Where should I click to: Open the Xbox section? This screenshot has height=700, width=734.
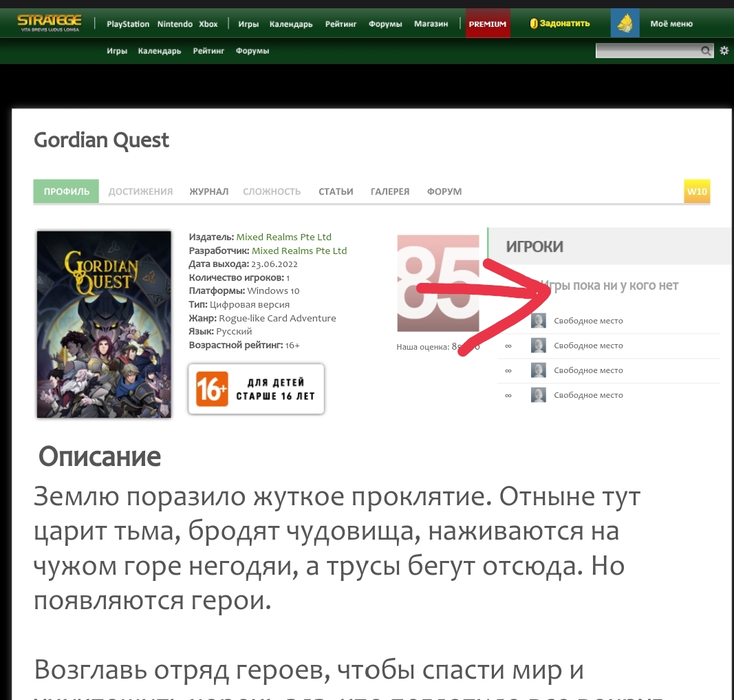tap(208, 24)
